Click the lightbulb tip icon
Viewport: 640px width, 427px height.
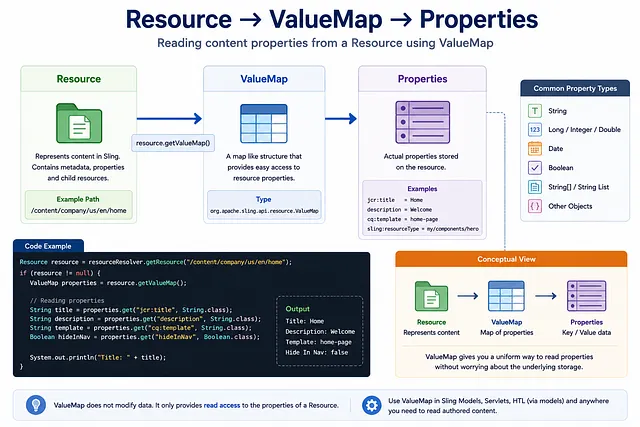[36, 405]
